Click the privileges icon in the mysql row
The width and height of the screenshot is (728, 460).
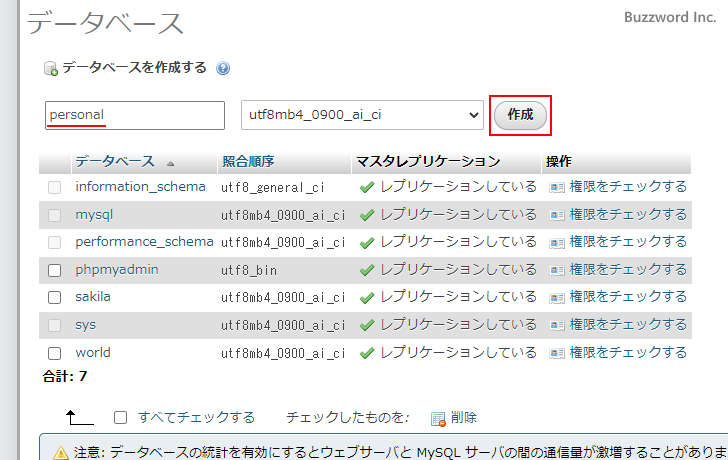point(557,215)
